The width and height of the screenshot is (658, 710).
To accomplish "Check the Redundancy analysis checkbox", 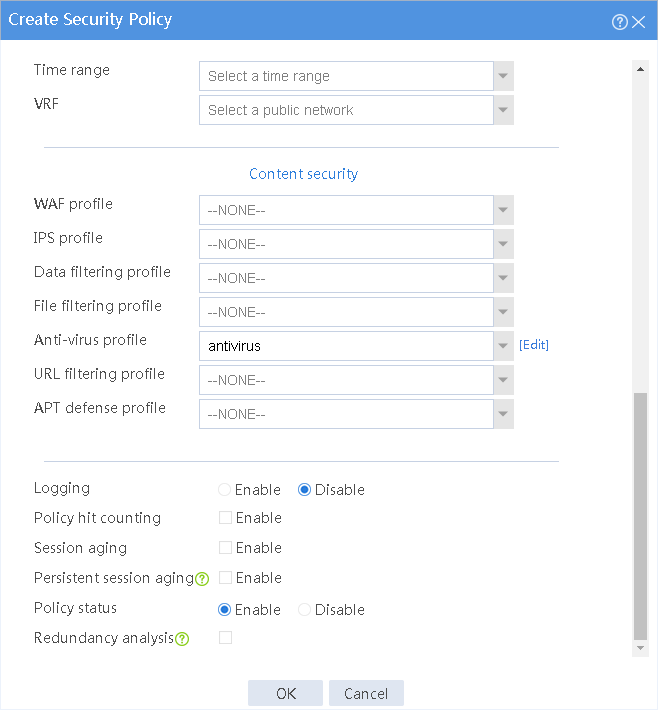I will pyautogui.click(x=226, y=638).
